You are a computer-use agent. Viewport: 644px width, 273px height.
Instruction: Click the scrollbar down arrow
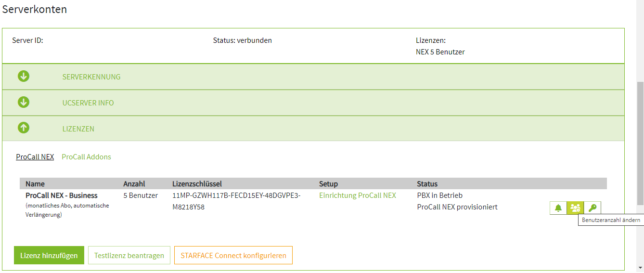[640, 268]
